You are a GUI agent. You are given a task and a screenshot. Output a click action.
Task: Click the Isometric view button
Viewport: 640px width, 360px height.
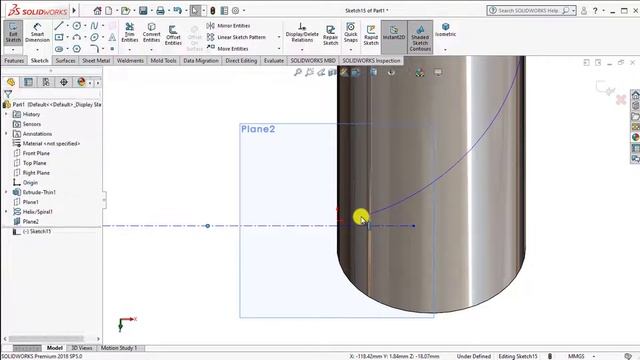click(445, 30)
